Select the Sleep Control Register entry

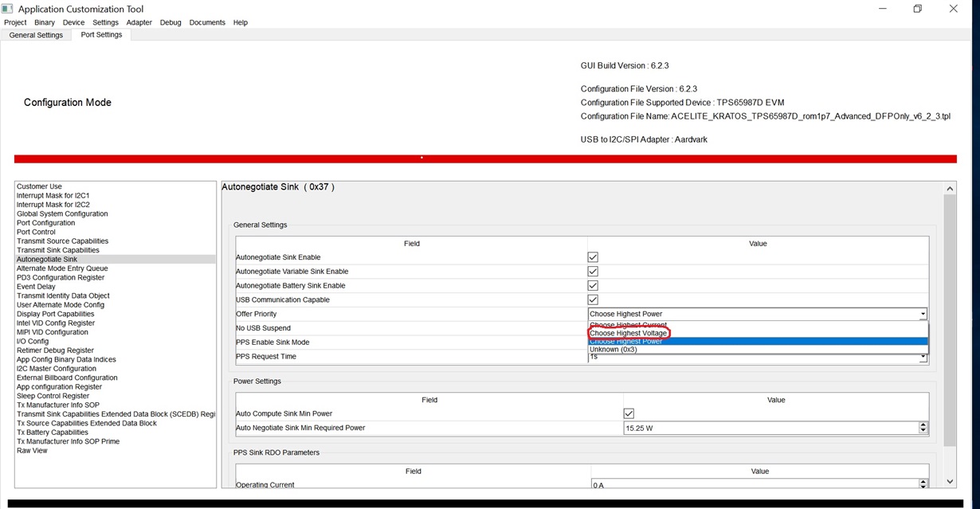coord(53,395)
